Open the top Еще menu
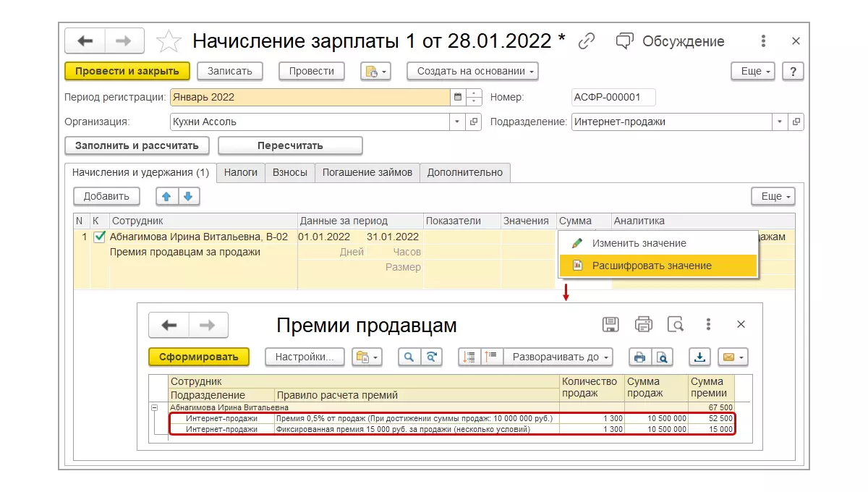Screen dimensions: 868x492 pyautogui.click(x=753, y=71)
